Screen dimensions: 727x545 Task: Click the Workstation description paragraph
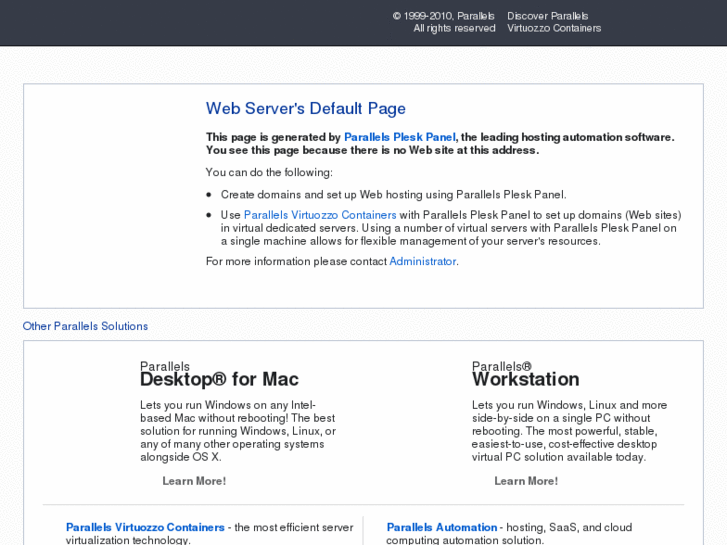tap(569, 431)
